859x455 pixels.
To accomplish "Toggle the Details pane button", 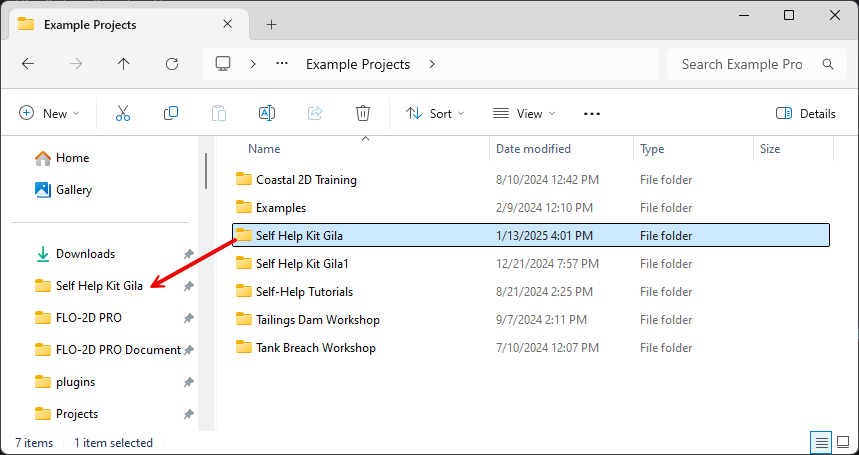I will (x=806, y=114).
